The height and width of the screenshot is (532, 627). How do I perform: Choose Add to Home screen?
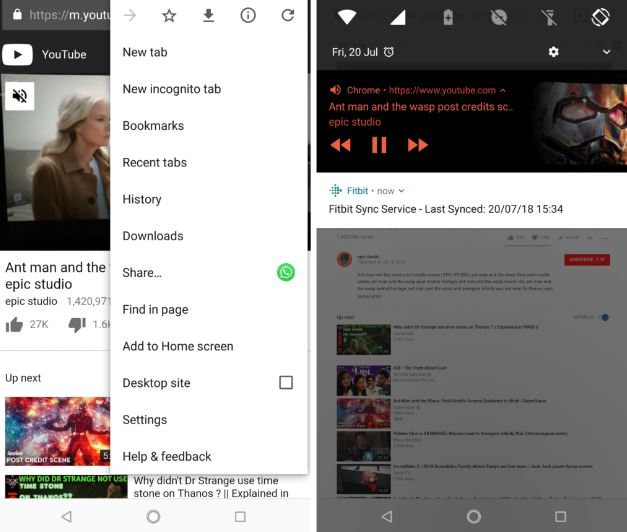[x=209, y=346]
